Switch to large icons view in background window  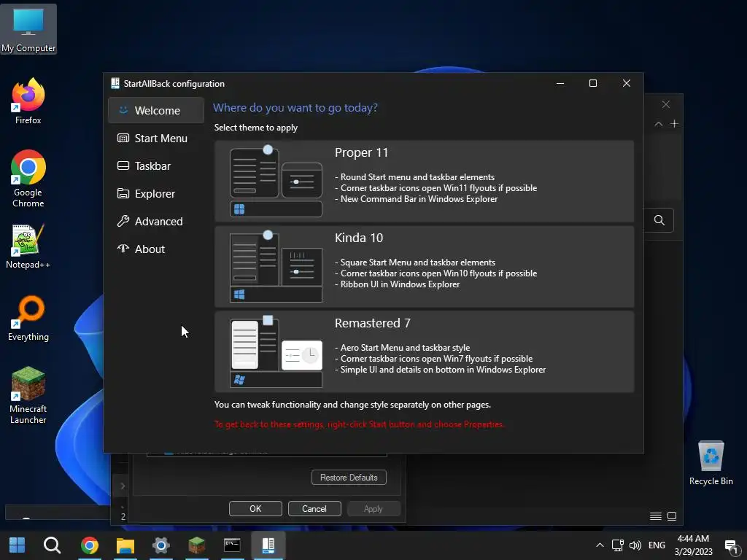click(672, 516)
